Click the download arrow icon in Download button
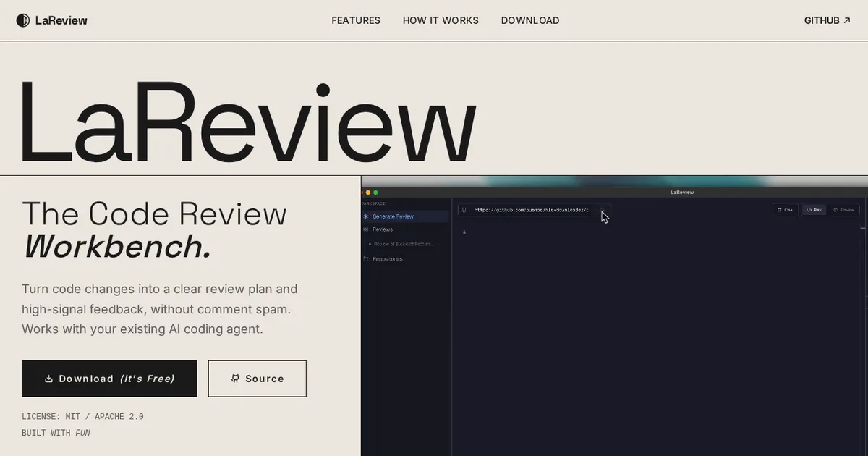The width and height of the screenshot is (868, 456). click(49, 379)
